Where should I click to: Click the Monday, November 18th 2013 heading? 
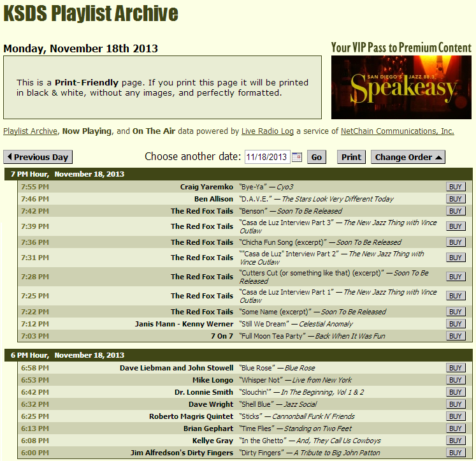[x=81, y=48]
